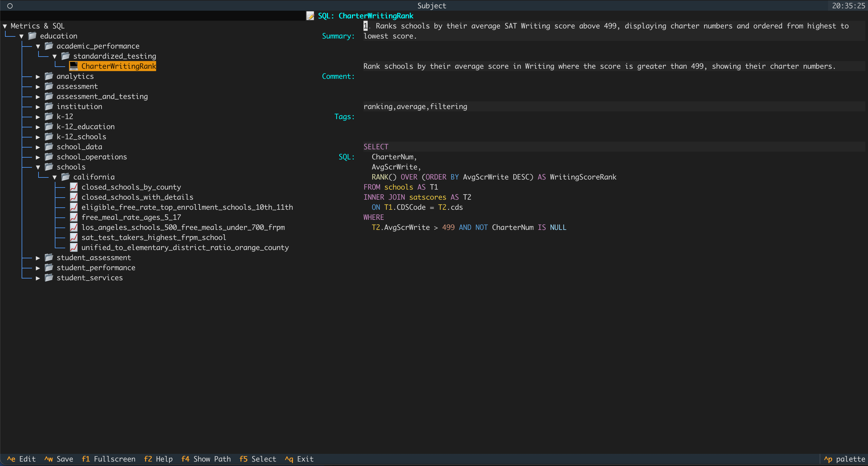Activate f1 Fullscreen from the status bar
Viewport: 868px width, 466px height.
click(x=108, y=459)
